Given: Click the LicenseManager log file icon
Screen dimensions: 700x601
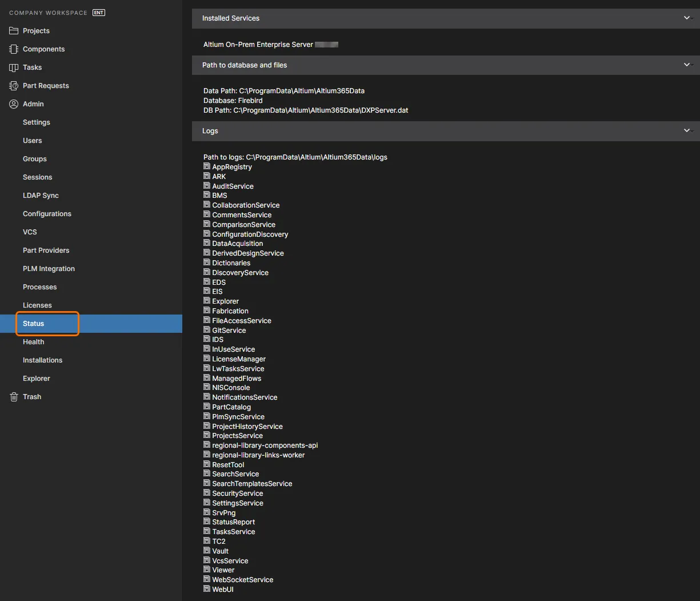Looking at the screenshot, I should click(207, 359).
